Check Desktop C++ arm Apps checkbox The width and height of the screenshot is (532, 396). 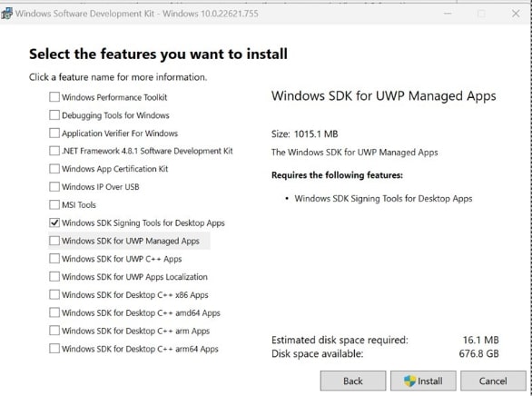coord(54,331)
